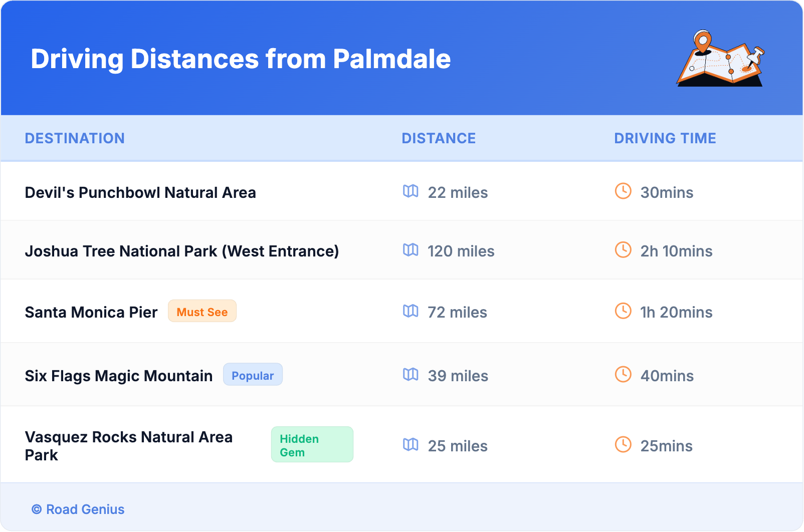Click the map icon beside 72 miles
This screenshot has width=804, height=532.
click(411, 311)
